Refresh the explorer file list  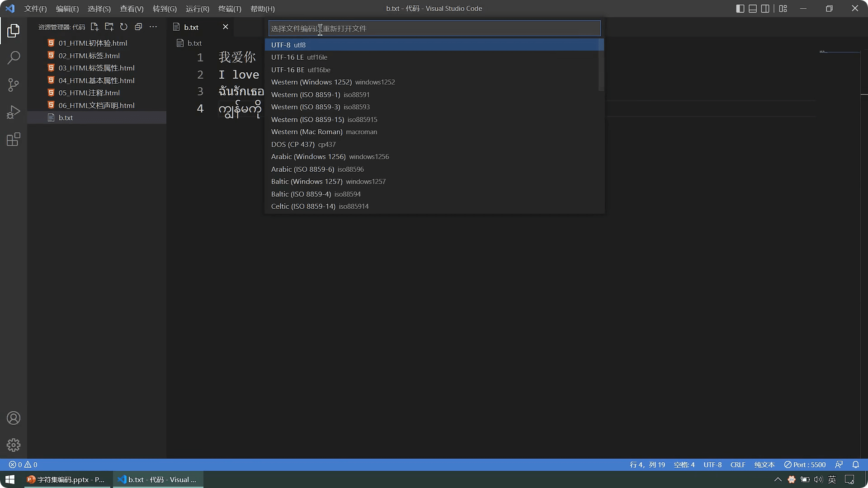click(x=124, y=27)
